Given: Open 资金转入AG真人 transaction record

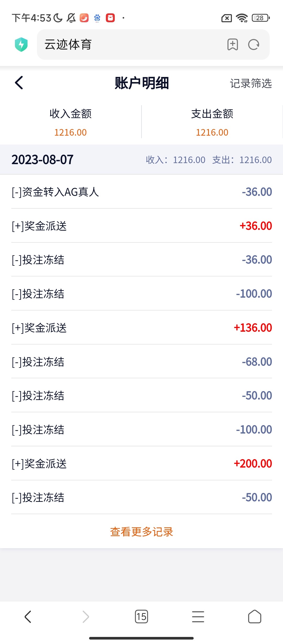Looking at the screenshot, I should 141,192.
